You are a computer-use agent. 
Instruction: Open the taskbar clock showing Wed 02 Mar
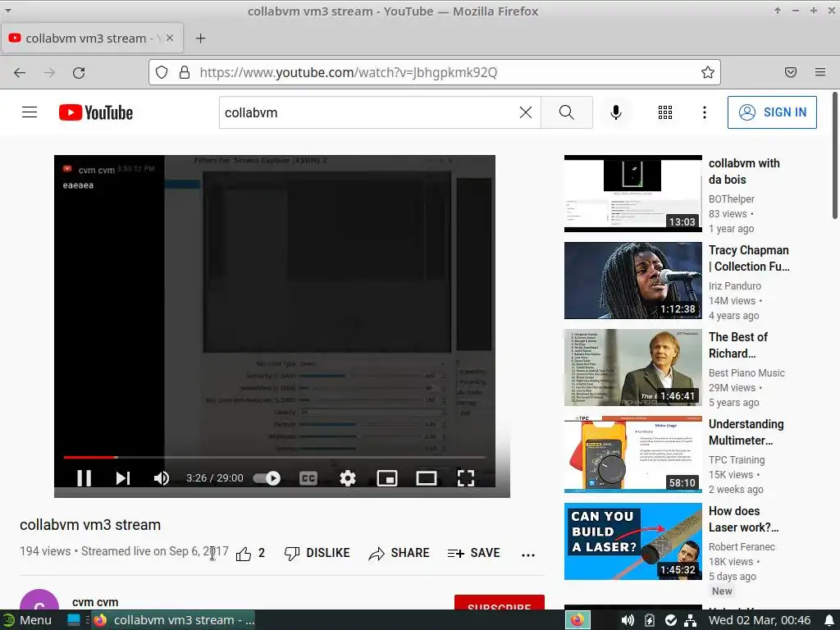click(x=759, y=620)
